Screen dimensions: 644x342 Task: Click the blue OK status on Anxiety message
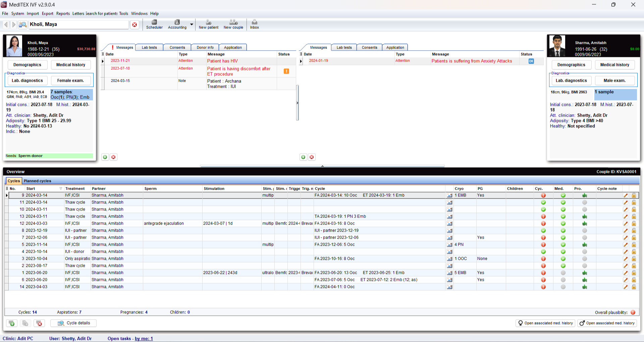click(531, 61)
